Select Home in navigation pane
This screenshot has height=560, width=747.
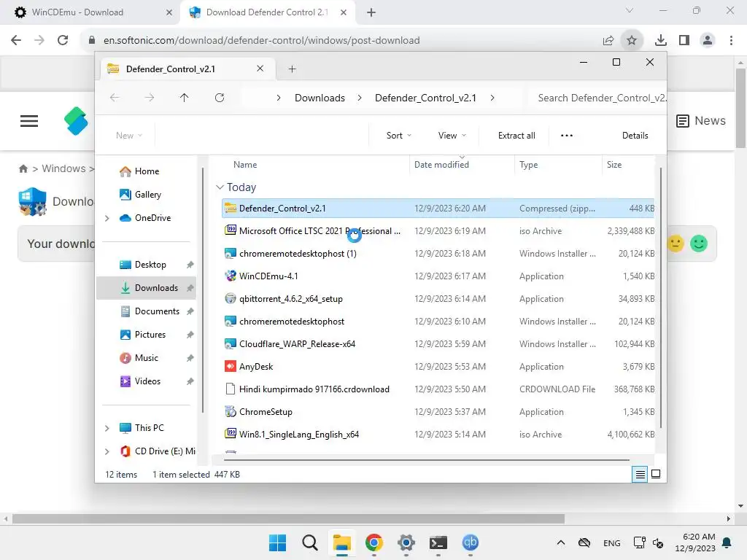[146, 171]
